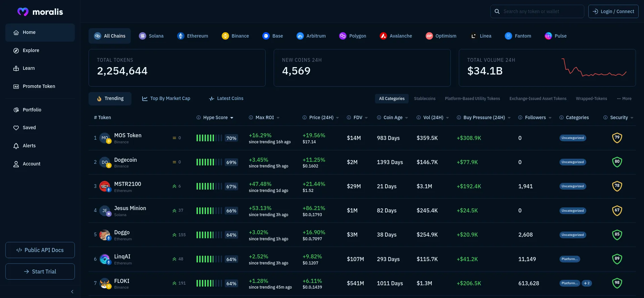
Task: Focus the token or wallet search field
Action: (x=541, y=11)
